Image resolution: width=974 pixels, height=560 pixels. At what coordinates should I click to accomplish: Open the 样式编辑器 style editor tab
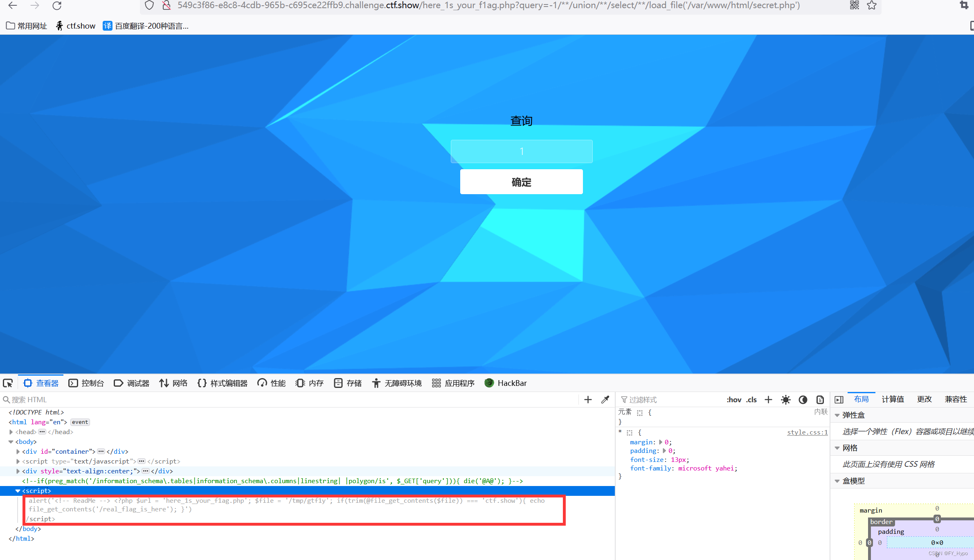(223, 383)
